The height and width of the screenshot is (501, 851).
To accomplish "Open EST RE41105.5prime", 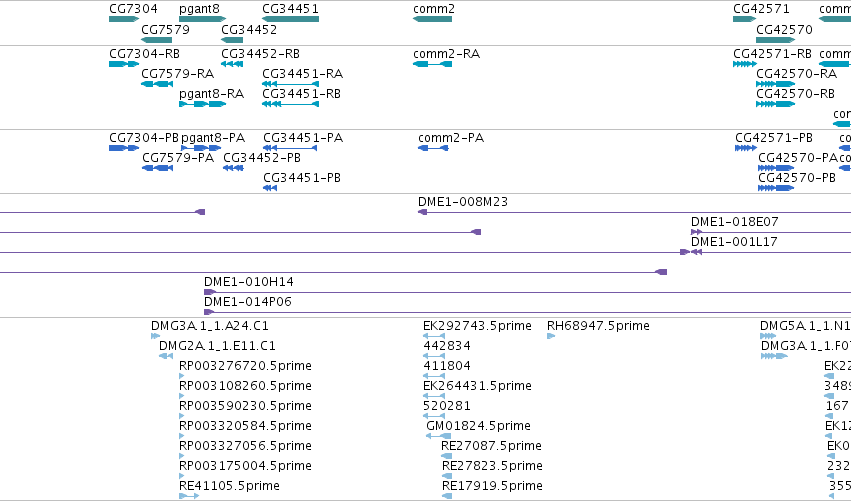I will [x=229, y=486].
